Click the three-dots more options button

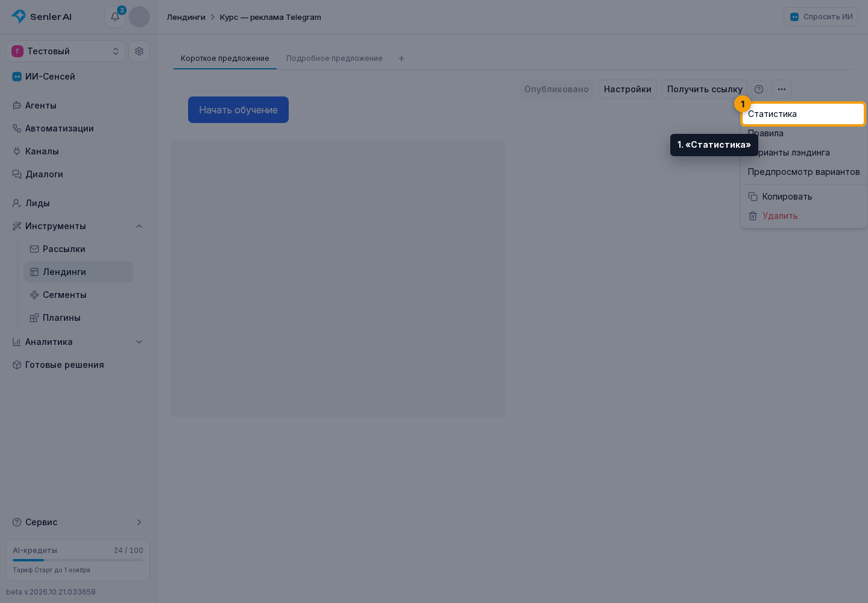pos(782,89)
